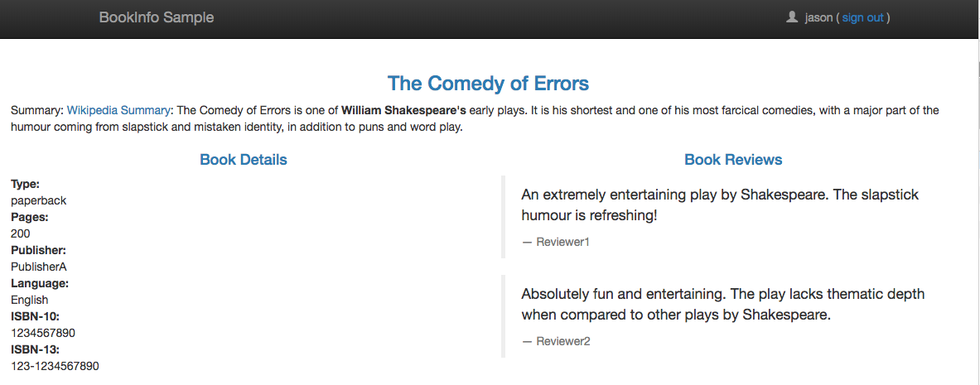Click the Book Details heading
Viewport: 980px width, 385px height.
point(243,159)
